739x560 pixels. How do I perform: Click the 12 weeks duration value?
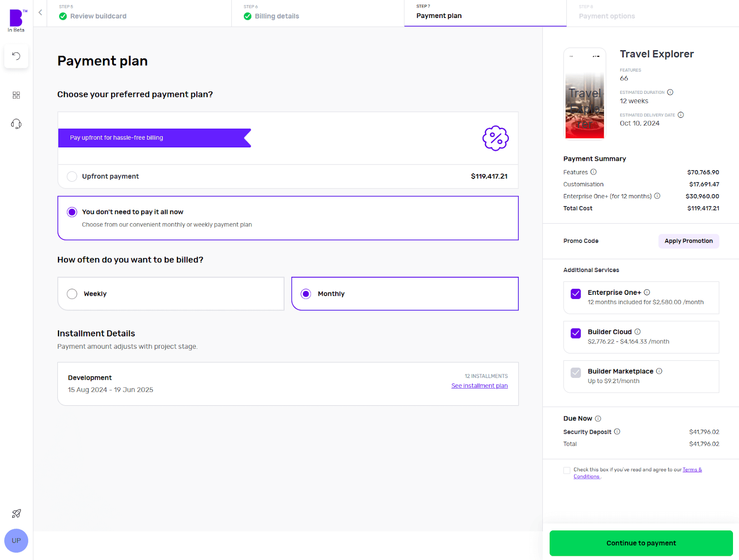click(634, 101)
